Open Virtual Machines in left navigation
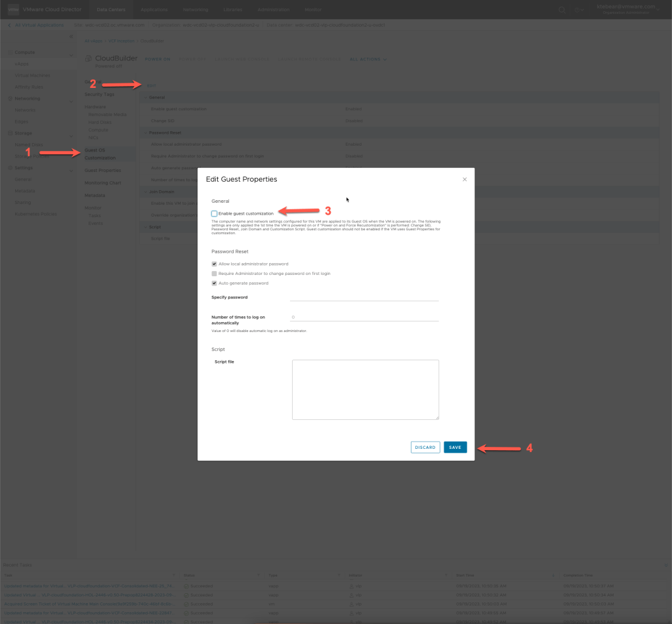This screenshot has width=672, height=624. [33, 75]
